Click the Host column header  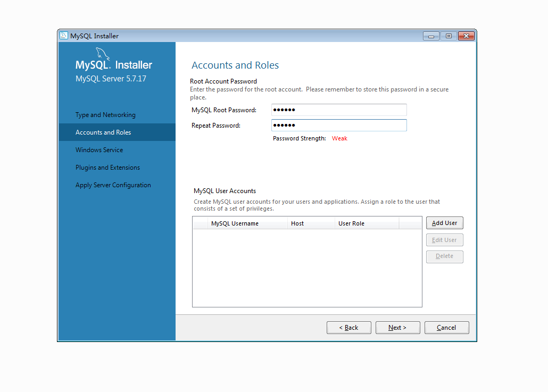311,223
